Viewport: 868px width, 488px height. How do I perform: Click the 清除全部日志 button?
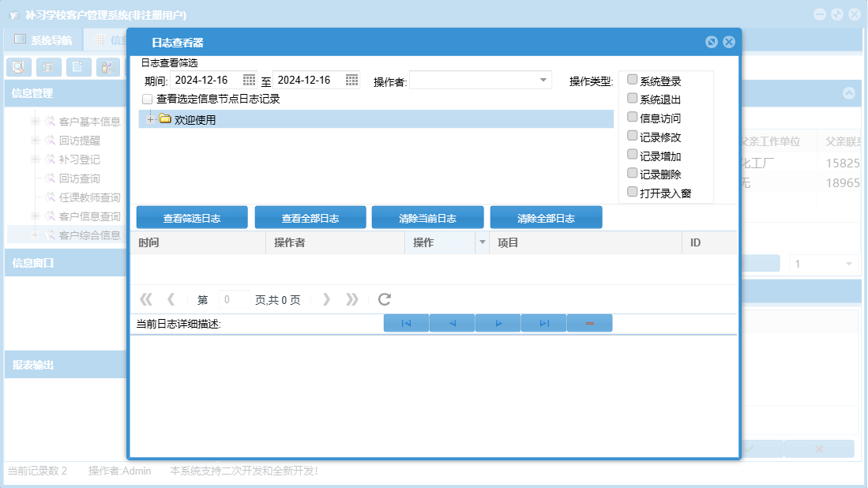pos(546,218)
